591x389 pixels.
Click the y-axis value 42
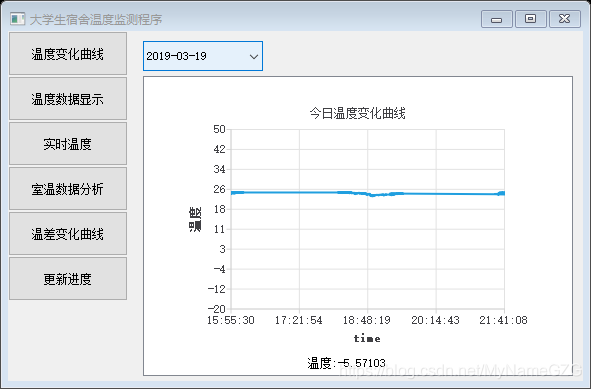(x=219, y=149)
